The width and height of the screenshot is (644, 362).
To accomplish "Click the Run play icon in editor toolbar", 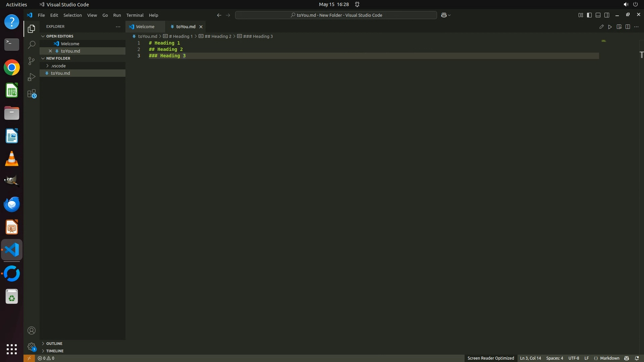I will [610, 27].
